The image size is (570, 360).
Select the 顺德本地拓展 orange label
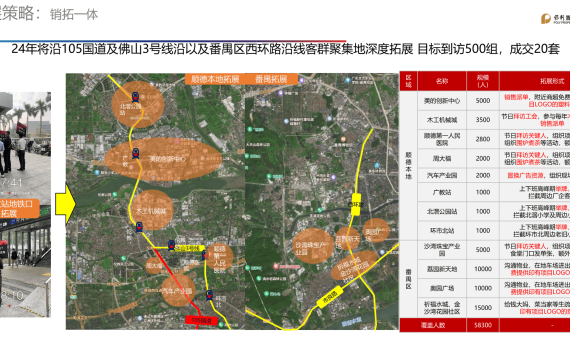(x=215, y=79)
